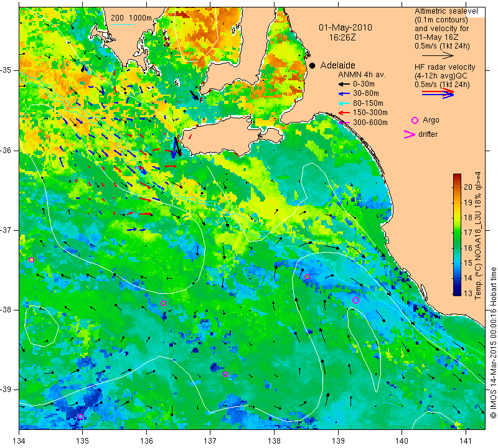This screenshot has height=448, width=498.
Task: Click the 16:26Z time label
Action: [342, 37]
